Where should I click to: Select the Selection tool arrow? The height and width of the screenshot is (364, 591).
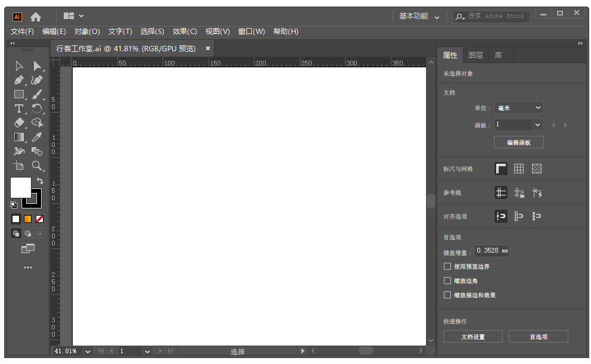19,66
